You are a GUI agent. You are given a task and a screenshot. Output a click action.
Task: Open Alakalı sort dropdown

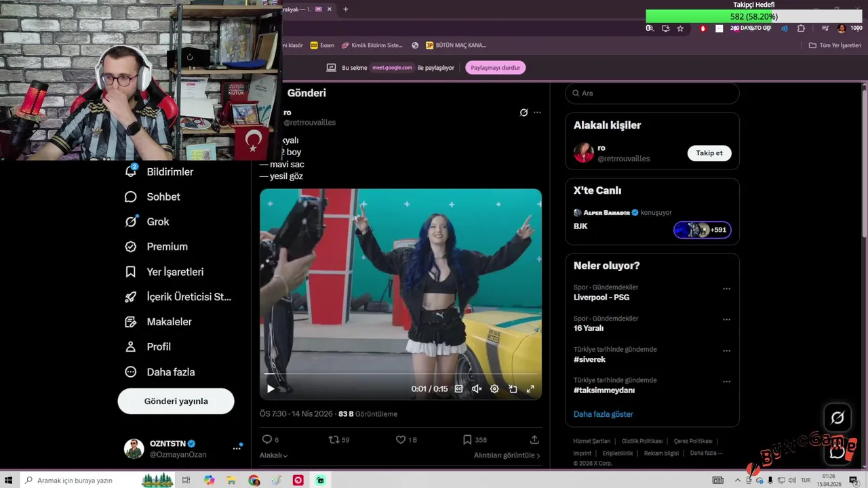[274, 455]
